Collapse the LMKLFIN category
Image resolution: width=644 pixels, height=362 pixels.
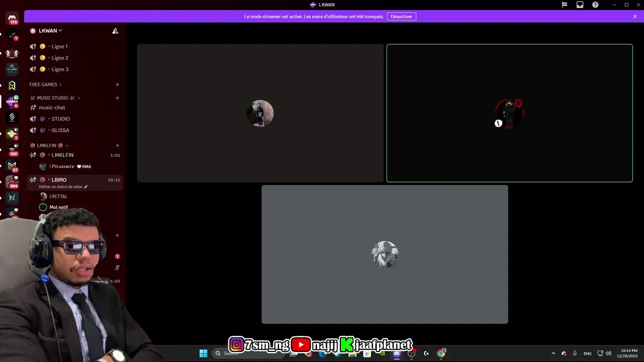click(x=49, y=145)
